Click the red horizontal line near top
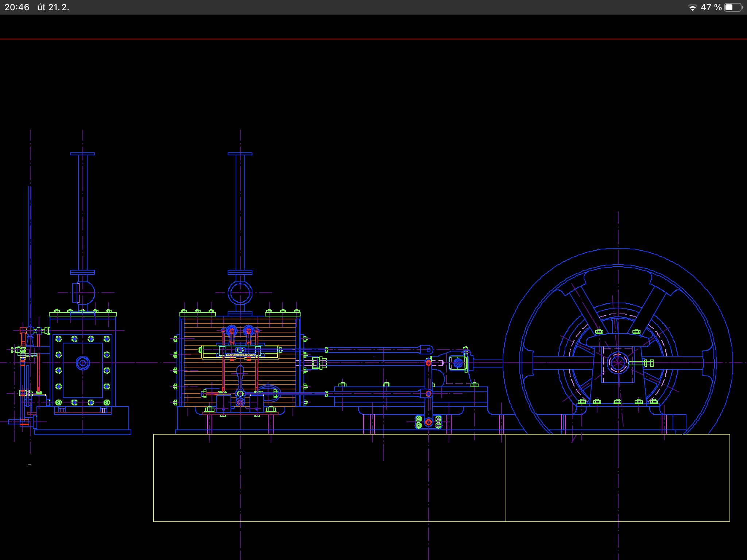This screenshot has height=560, width=747. pos(373,39)
